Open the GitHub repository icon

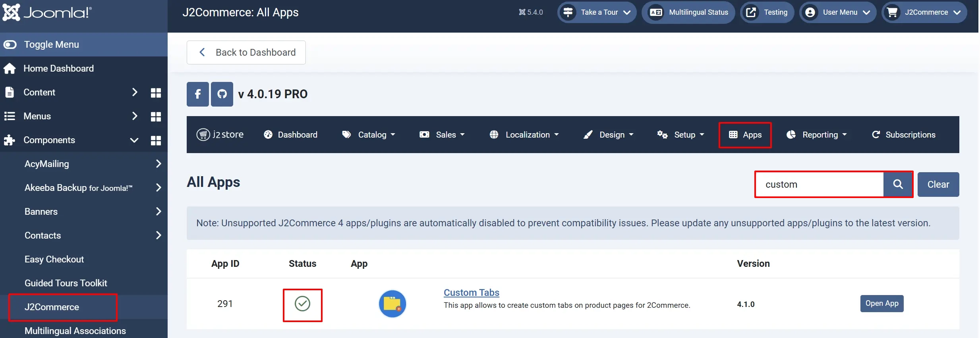coord(222,94)
